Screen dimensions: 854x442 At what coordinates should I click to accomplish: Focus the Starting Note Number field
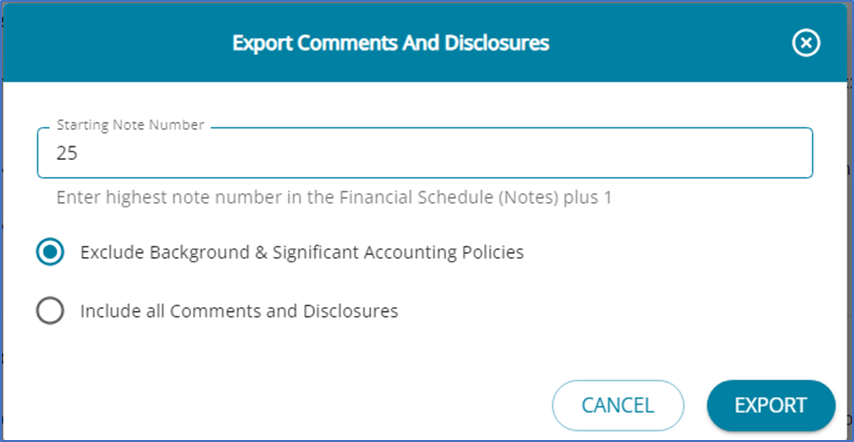pos(424,154)
